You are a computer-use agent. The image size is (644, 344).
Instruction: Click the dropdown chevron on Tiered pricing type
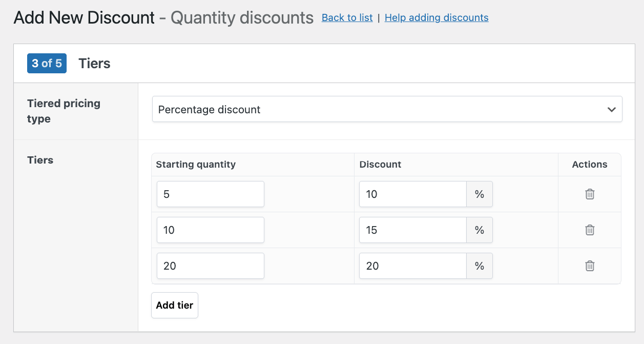point(611,109)
